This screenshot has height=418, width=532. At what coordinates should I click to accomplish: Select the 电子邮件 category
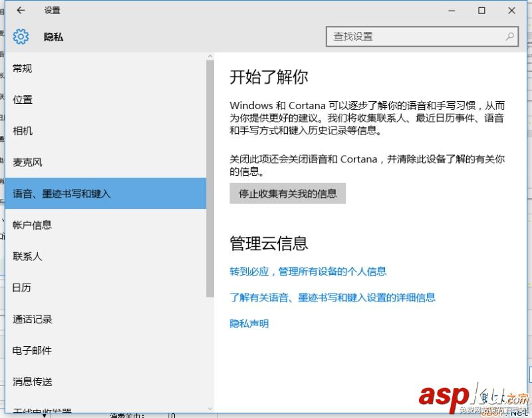pos(32,350)
